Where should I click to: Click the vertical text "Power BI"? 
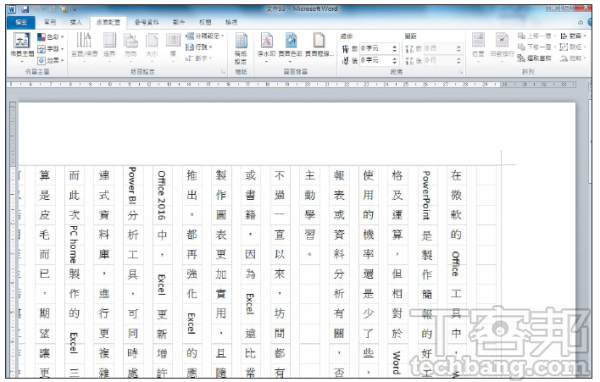pos(132,185)
